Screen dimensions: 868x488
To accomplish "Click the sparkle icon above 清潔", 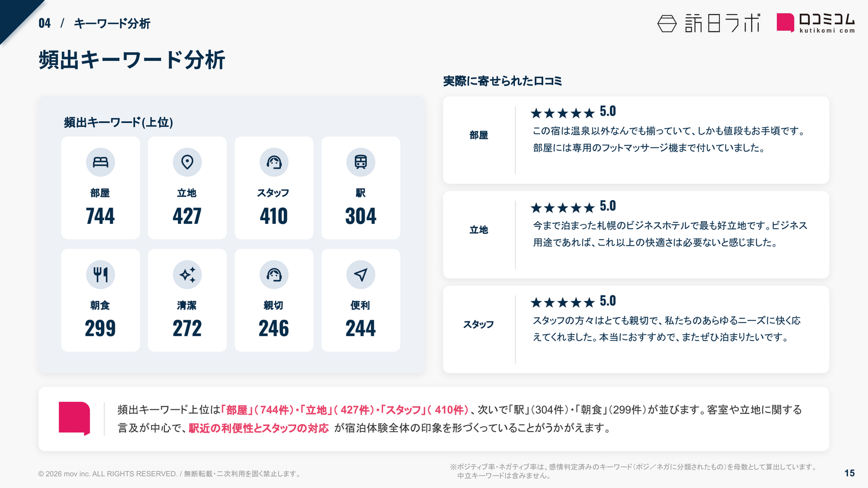I will point(187,274).
